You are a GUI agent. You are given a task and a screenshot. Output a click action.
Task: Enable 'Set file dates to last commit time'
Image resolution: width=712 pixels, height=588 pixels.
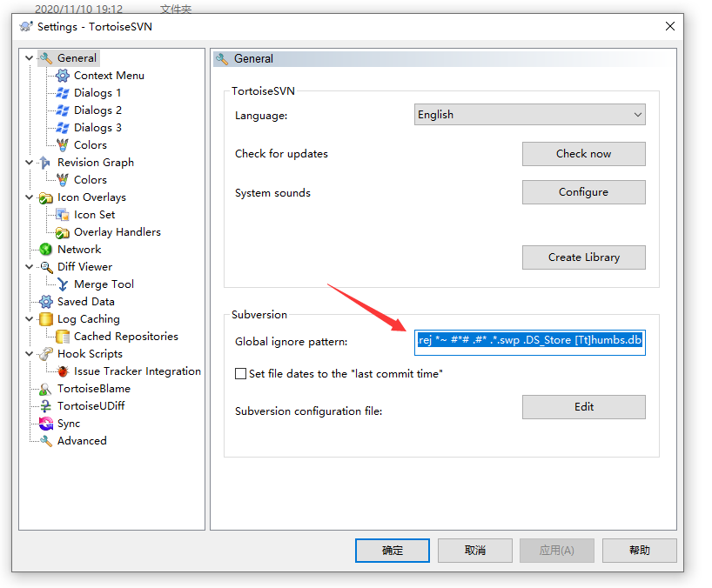240,374
